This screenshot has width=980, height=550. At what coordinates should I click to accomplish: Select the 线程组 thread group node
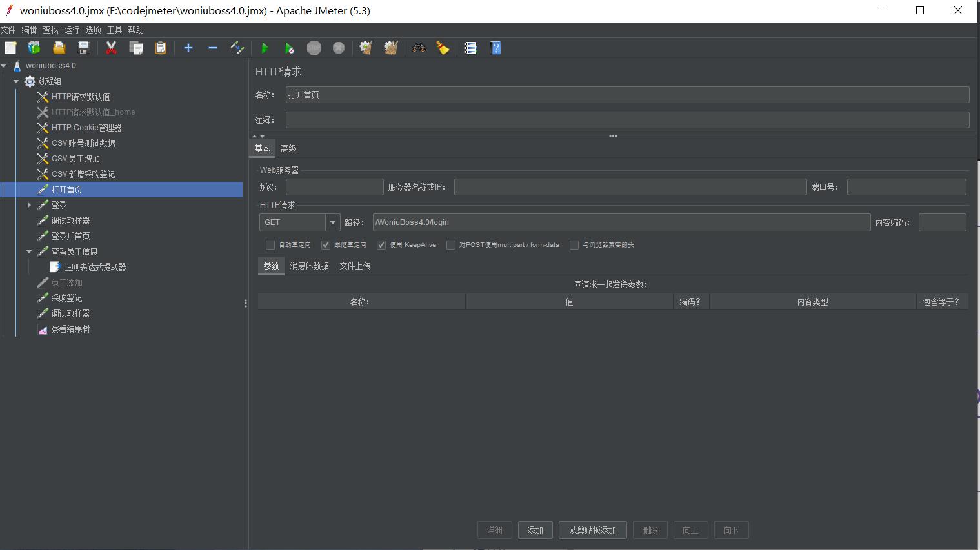pyautogui.click(x=50, y=81)
